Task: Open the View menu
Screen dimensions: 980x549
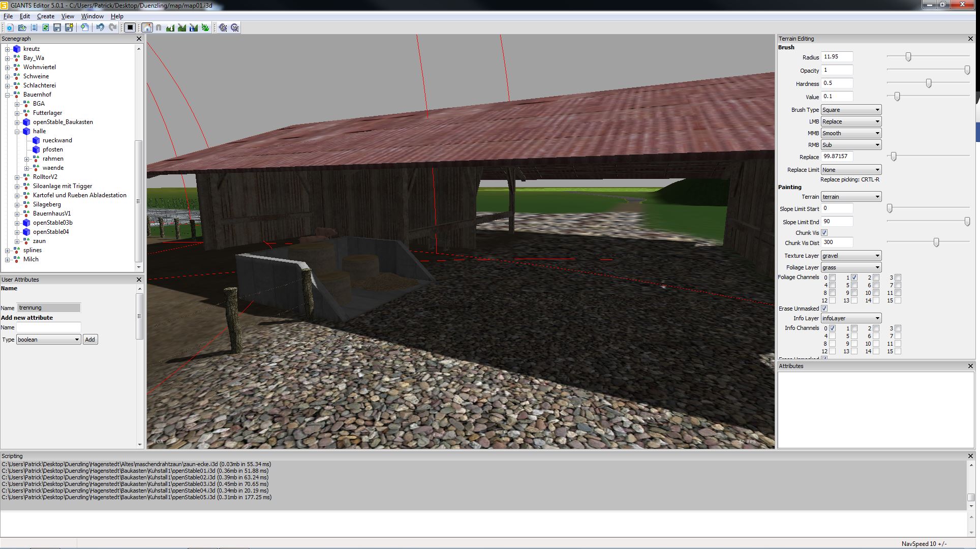Action: (x=68, y=16)
